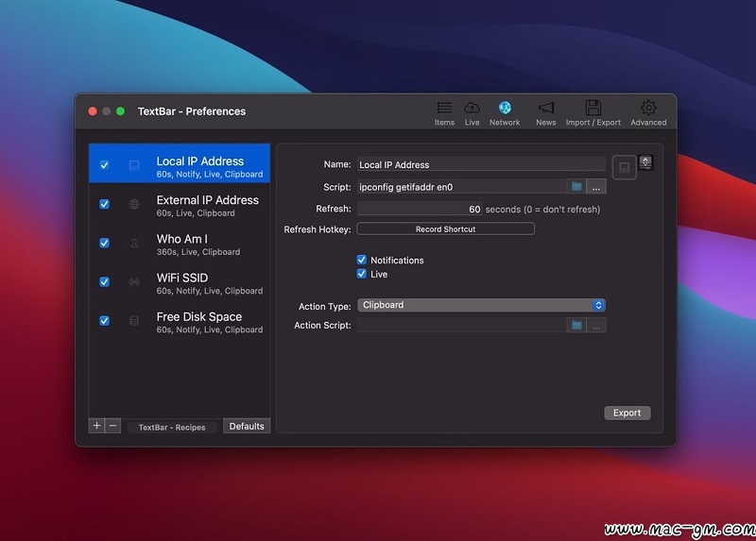The height and width of the screenshot is (541, 756).
Task: Uncheck the WiFi SSID item checkbox
Action: [104, 281]
